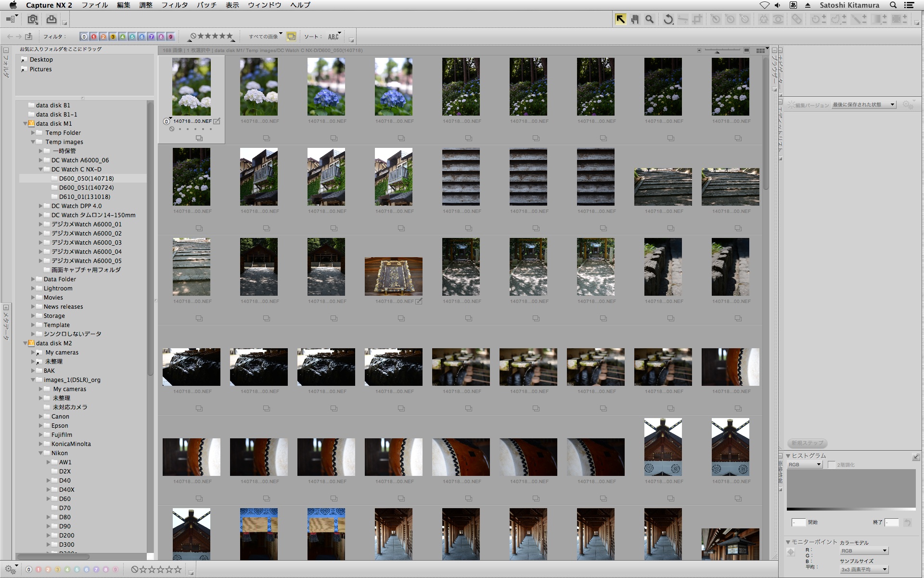Select the Hand pan tool
This screenshot has height=578, width=924.
pyautogui.click(x=635, y=19)
